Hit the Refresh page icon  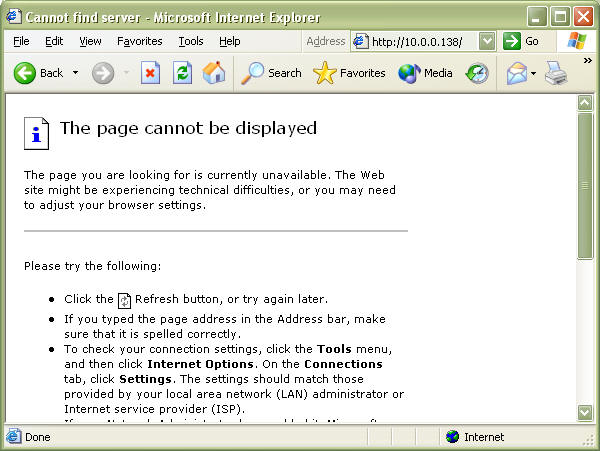click(182, 73)
